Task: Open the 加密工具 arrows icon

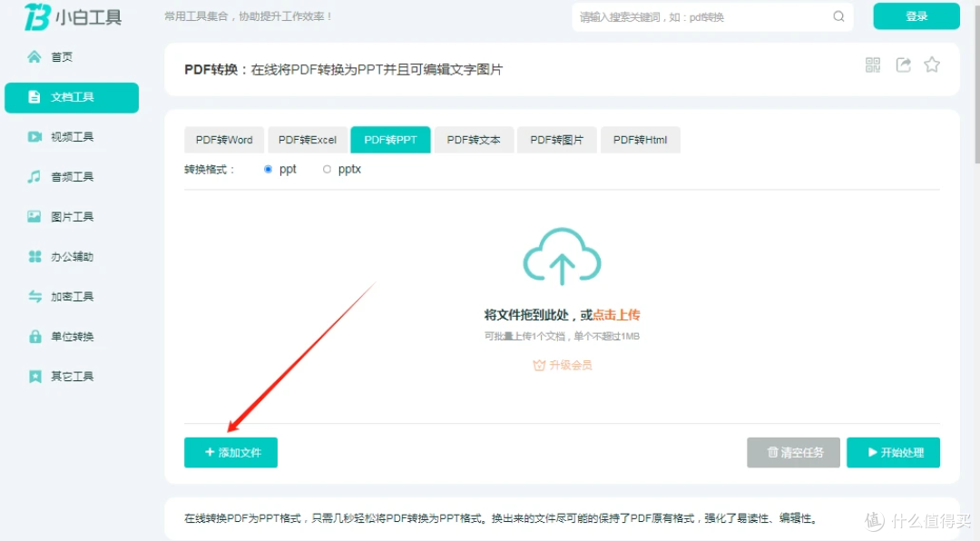Action: click(x=34, y=297)
